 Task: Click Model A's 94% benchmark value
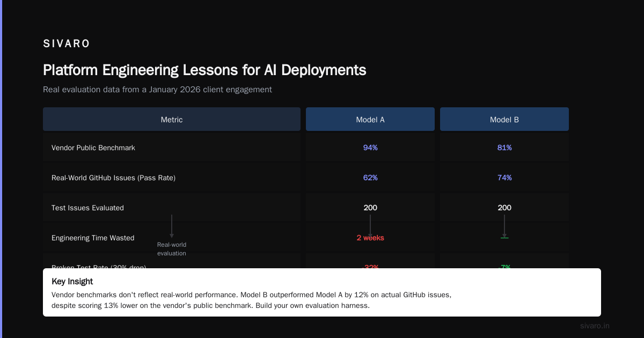(370, 148)
